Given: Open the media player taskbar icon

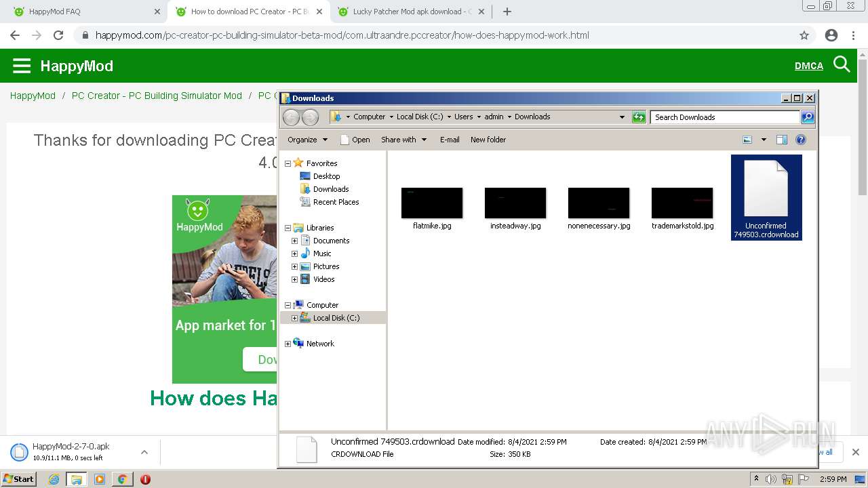Looking at the screenshot, I should (x=100, y=479).
